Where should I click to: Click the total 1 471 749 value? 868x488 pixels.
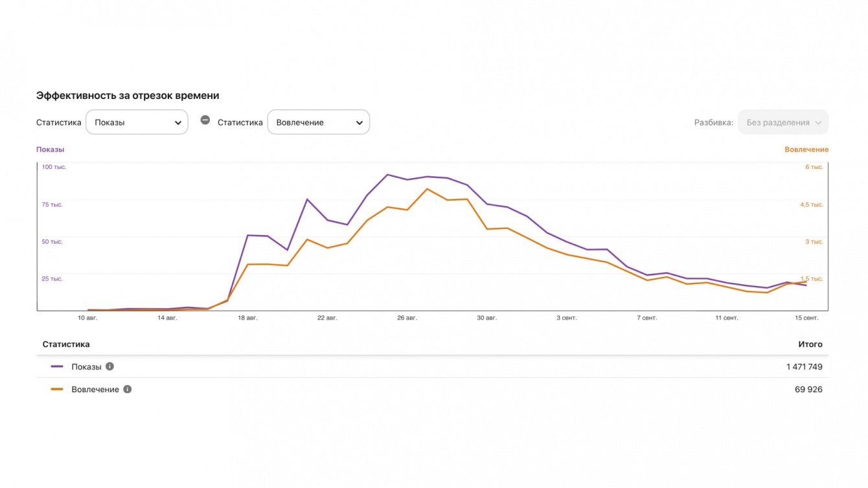pyautogui.click(x=804, y=366)
